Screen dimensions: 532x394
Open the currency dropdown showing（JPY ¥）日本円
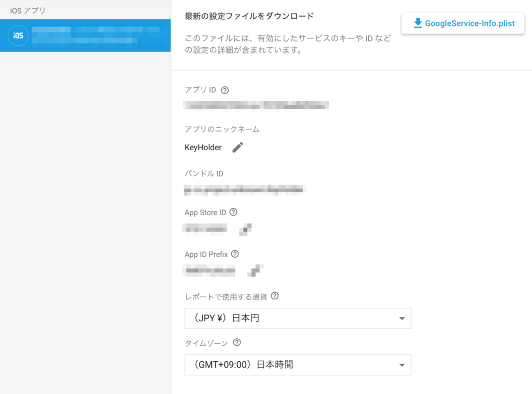click(x=298, y=318)
